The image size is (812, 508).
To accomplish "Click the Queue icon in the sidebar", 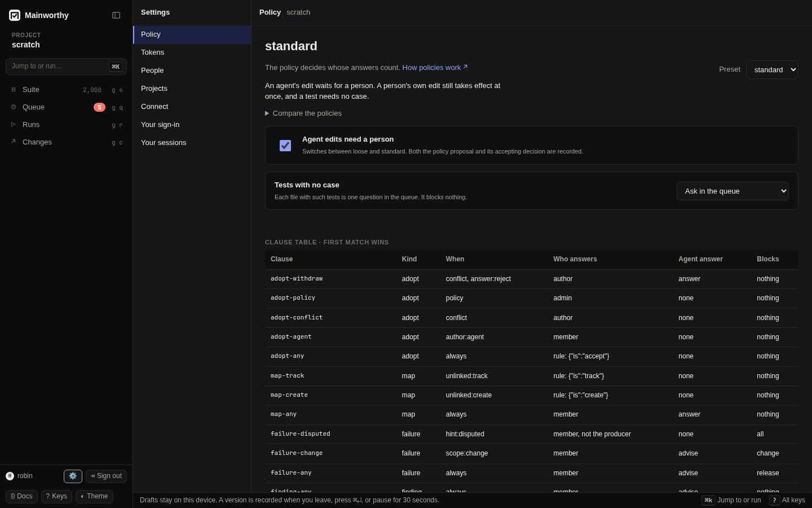I will click(14, 107).
